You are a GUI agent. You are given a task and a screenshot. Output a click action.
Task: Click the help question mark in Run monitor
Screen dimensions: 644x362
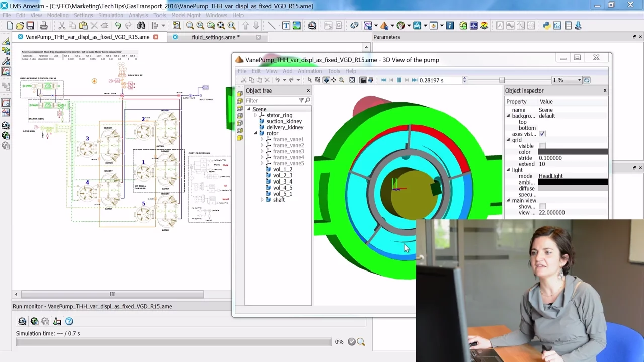click(x=69, y=321)
